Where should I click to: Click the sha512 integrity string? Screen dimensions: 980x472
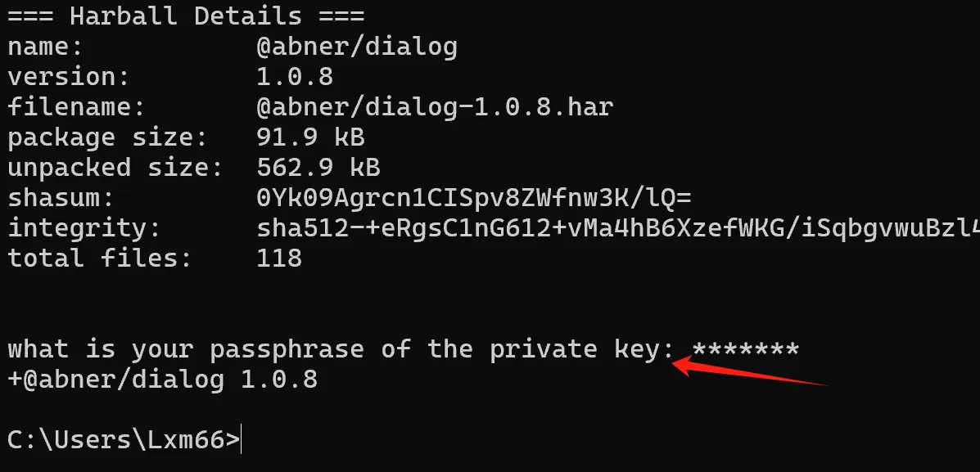click(x=618, y=228)
